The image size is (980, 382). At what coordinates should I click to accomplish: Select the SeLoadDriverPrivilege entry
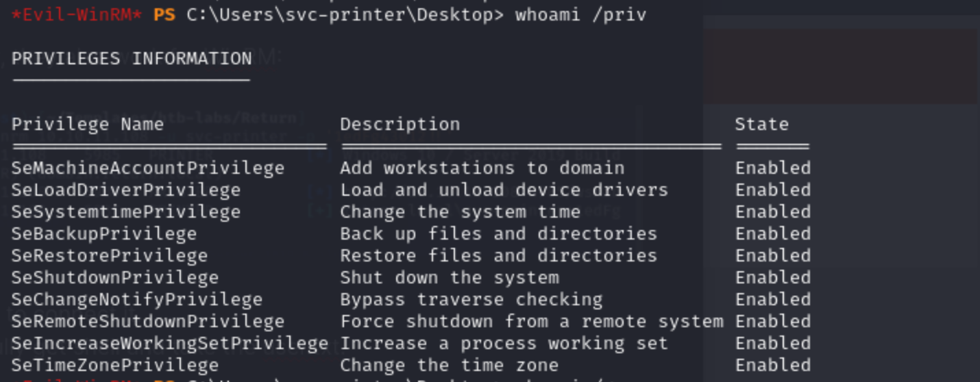click(x=126, y=190)
